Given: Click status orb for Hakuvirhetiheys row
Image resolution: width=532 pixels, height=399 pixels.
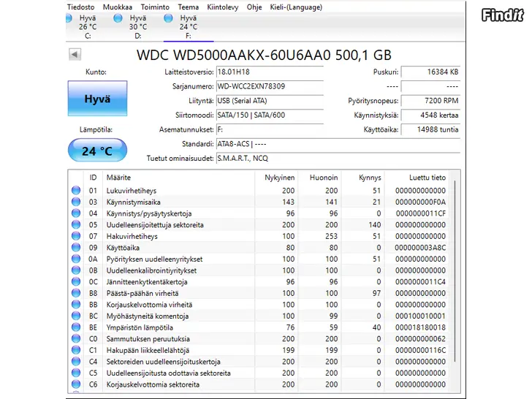Looking at the screenshot, I should pos(76,237).
